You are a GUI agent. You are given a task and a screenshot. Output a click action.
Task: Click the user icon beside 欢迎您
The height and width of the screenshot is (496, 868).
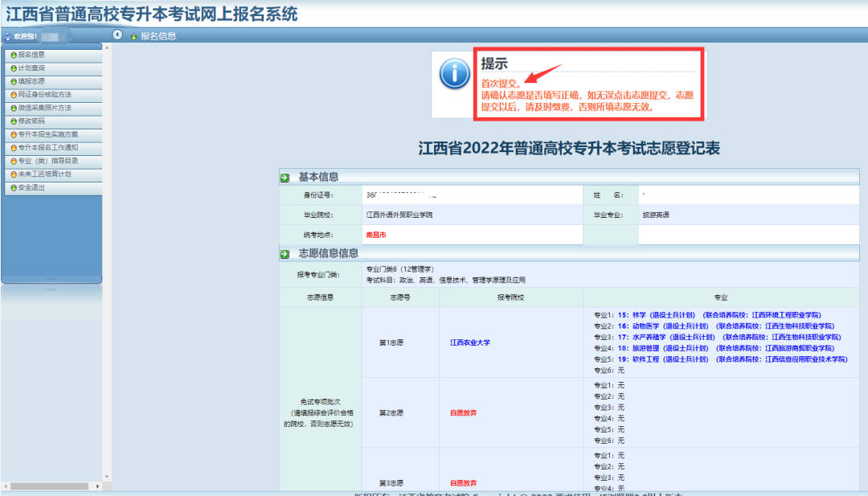coord(6,35)
